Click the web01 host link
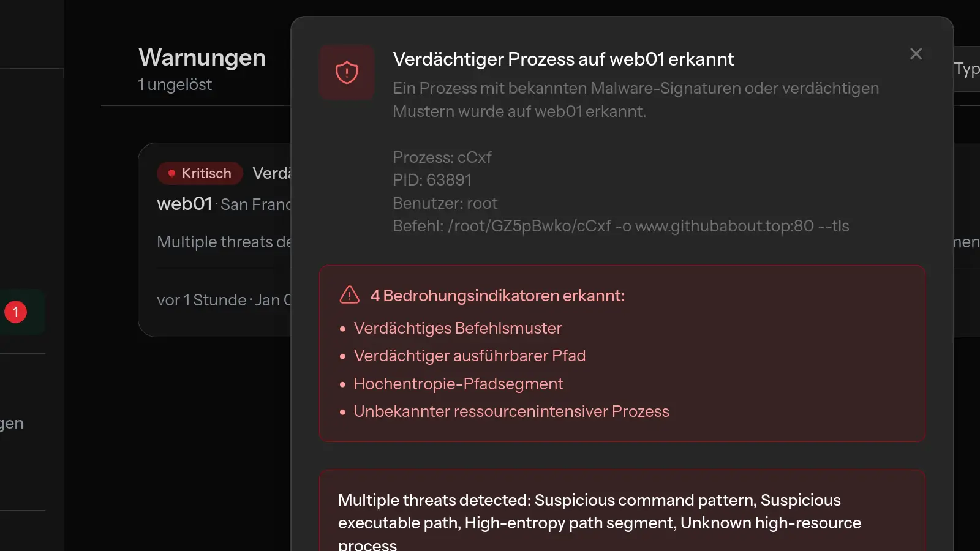Viewport: 980px width, 551px height. pos(184,203)
